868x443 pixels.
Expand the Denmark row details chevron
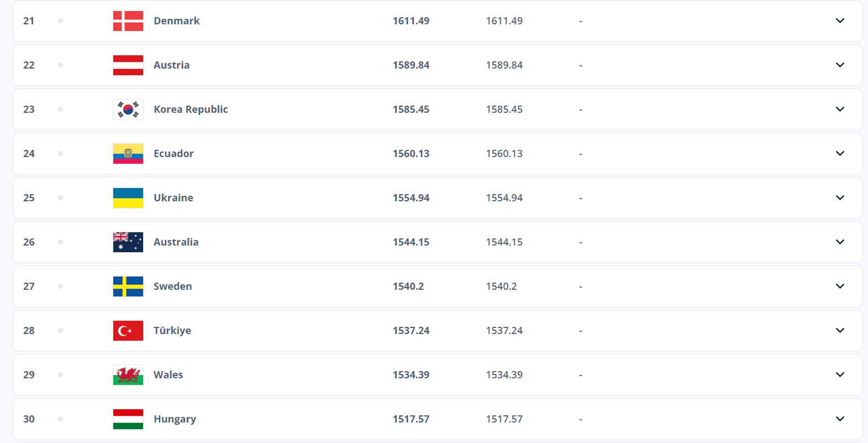tap(840, 21)
